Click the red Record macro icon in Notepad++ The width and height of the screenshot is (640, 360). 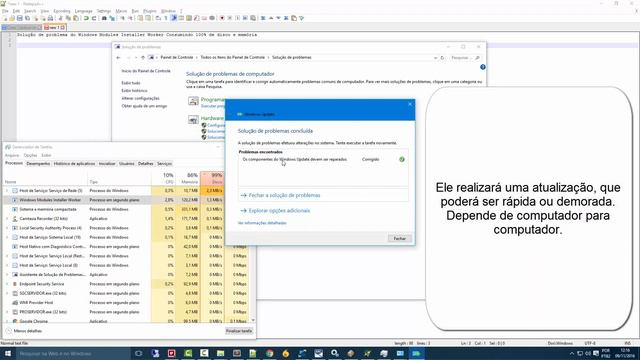pos(222,18)
